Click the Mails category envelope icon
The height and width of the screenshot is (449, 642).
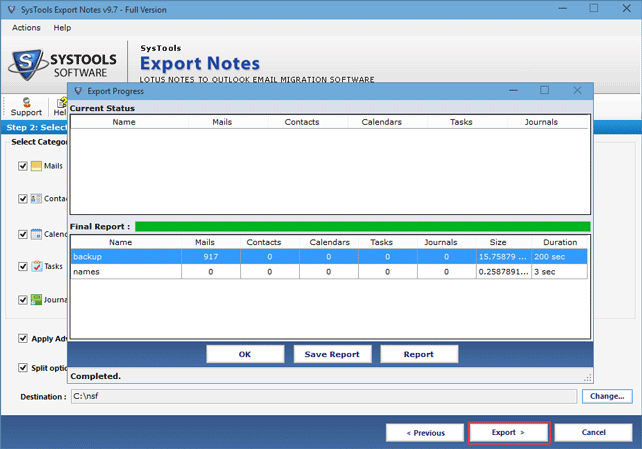[x=36, y=166]
